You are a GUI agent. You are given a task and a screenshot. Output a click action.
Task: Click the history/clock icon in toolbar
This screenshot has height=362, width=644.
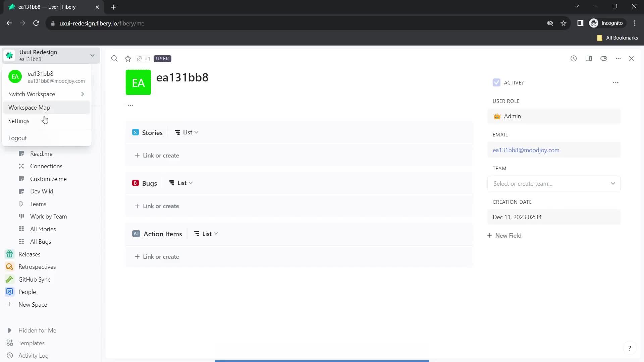pyautogui.click(x=574, y=58)
